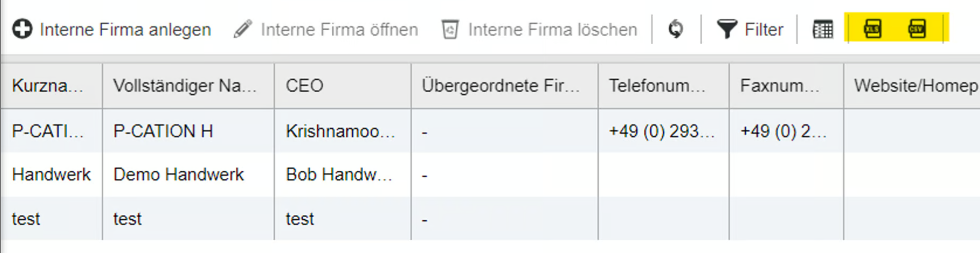
Task: Click the pencil icon for Interne Firma öffnen
Action: [243, 29]
